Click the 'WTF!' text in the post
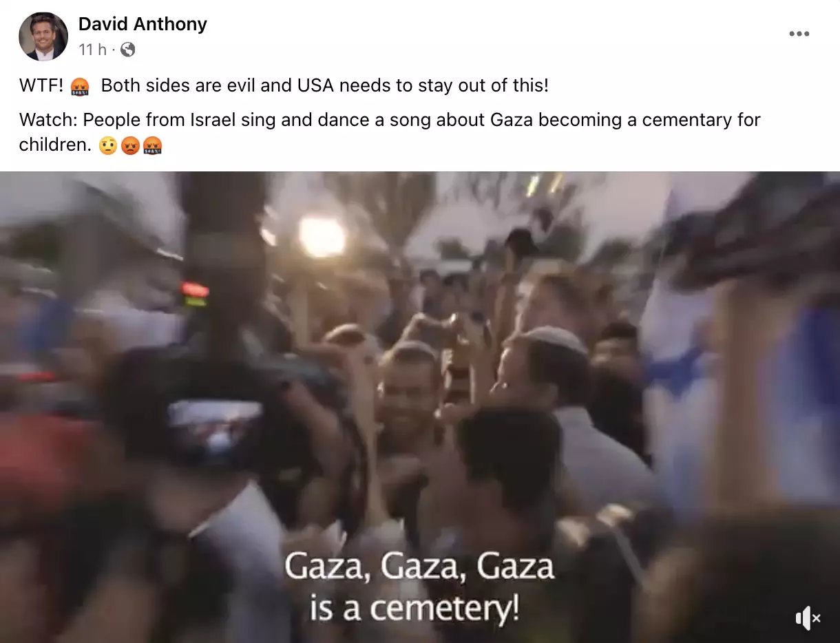This screenshot has height=643, width=840. 42,86
